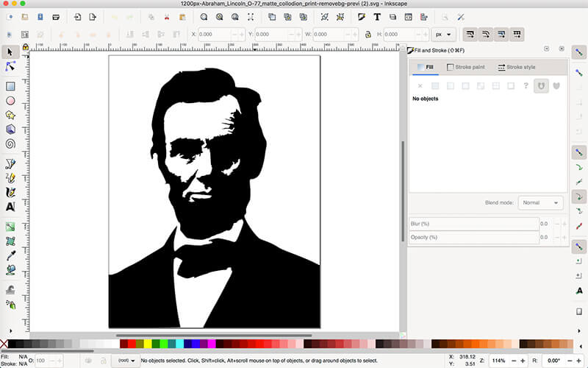Viewport: 588px width, 368px height.
Task: Activate the Calligraphy tool
Action: coord(10,192)
